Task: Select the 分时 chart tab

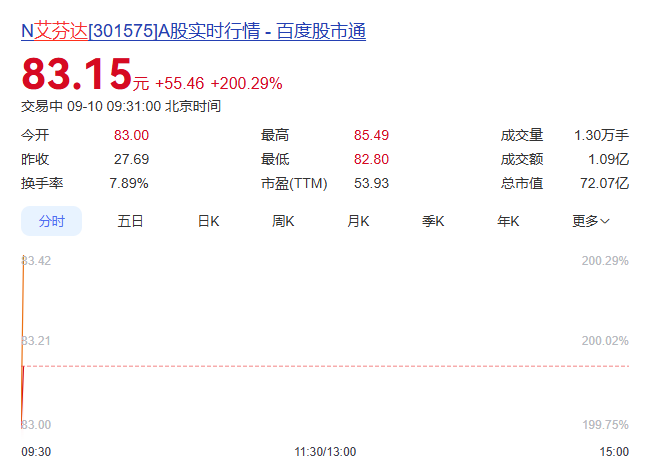Action: tap(52, 221)
